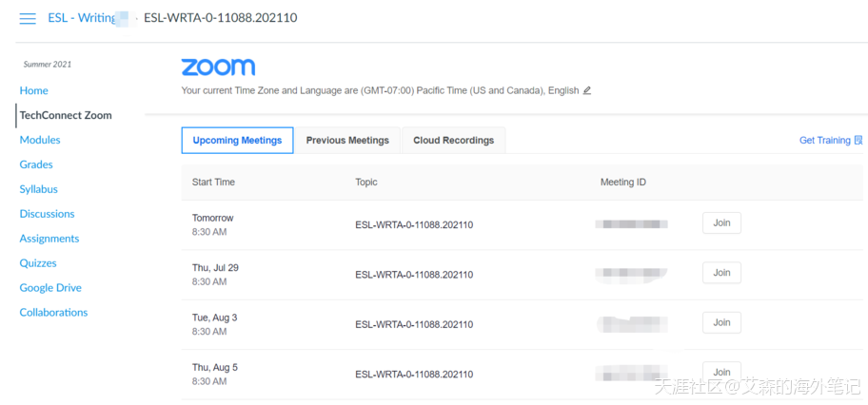Open Discussions page
The image size is (868, 405).
click(x=47, y=214)
